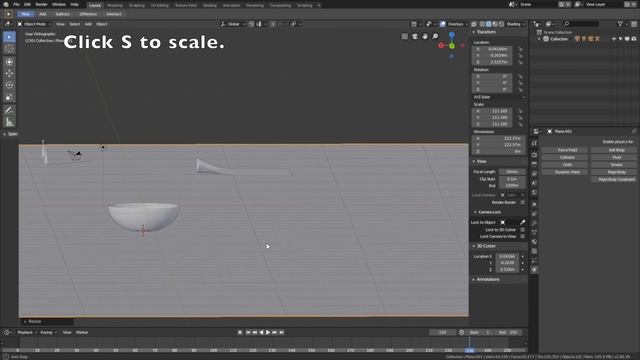Click the outliner filter funnel icon

pos(620,24)
